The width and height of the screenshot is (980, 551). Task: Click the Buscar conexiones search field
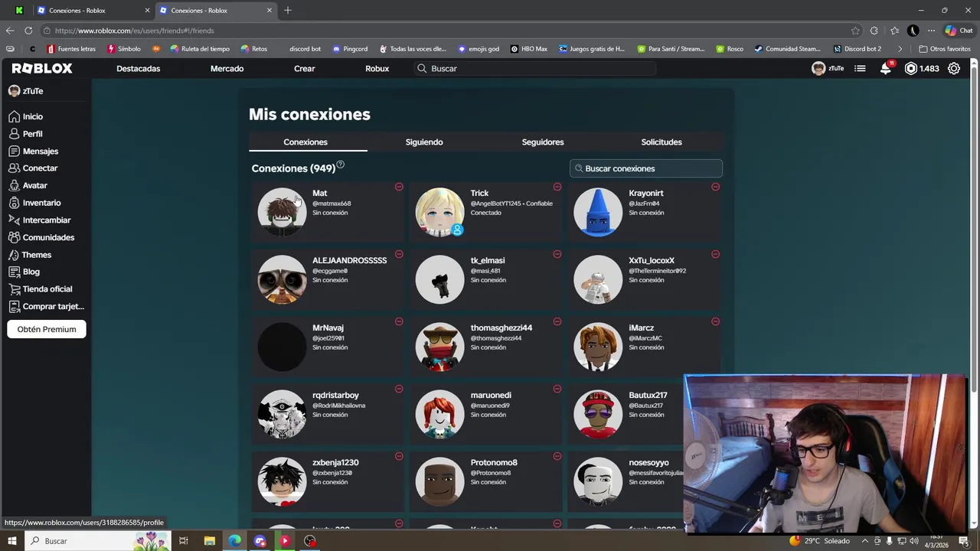tap(646, 168)
